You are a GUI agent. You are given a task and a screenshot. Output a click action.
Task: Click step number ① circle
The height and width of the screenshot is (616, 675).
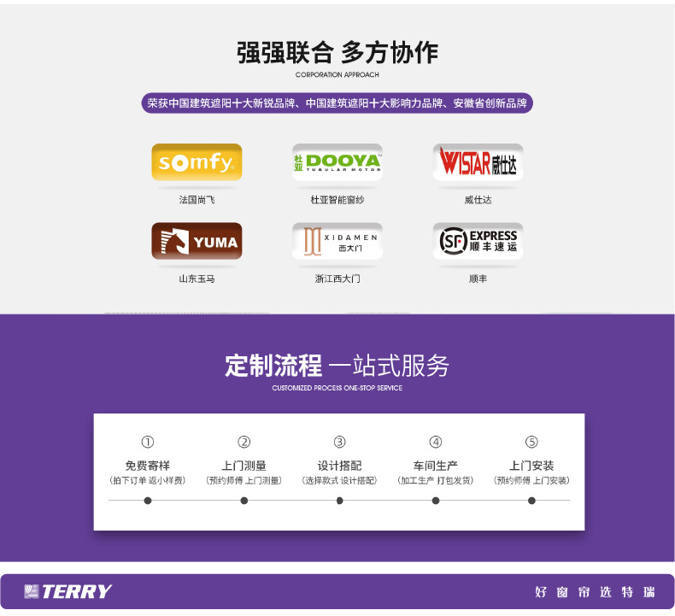[x=148, y=442]
